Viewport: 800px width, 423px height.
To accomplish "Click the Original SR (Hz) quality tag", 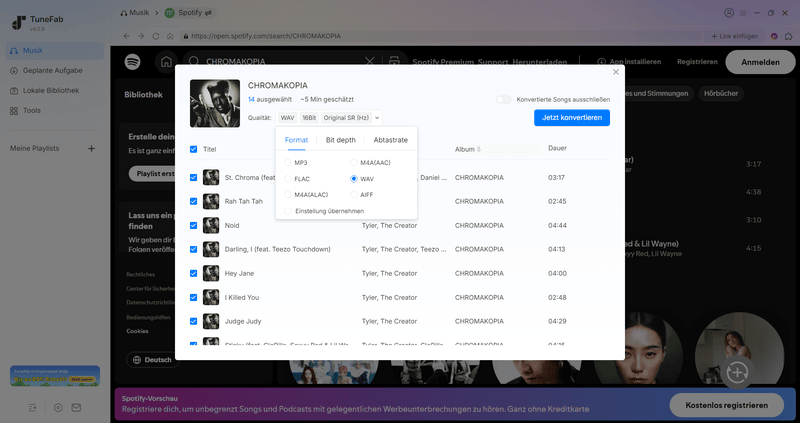I will pos(346,118).
